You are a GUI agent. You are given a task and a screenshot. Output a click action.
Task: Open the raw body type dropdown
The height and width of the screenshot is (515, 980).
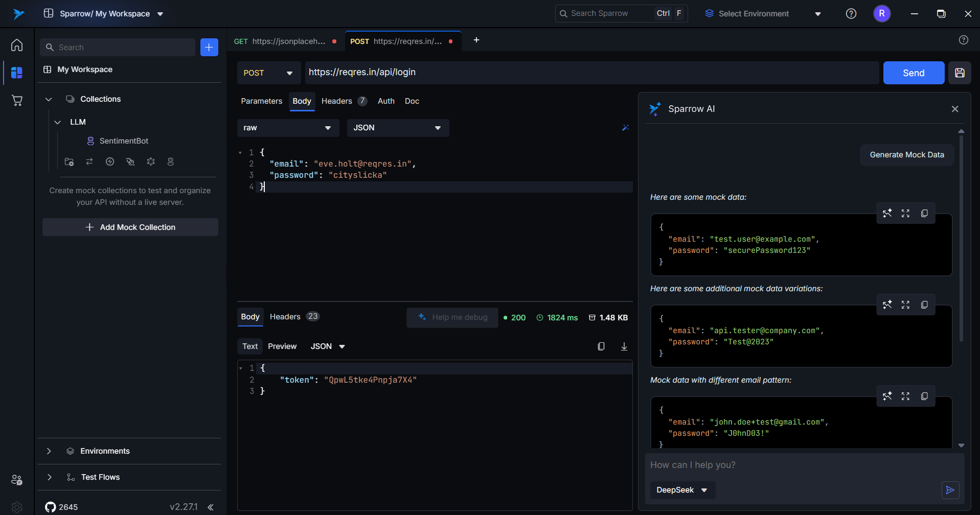[288, 128]
